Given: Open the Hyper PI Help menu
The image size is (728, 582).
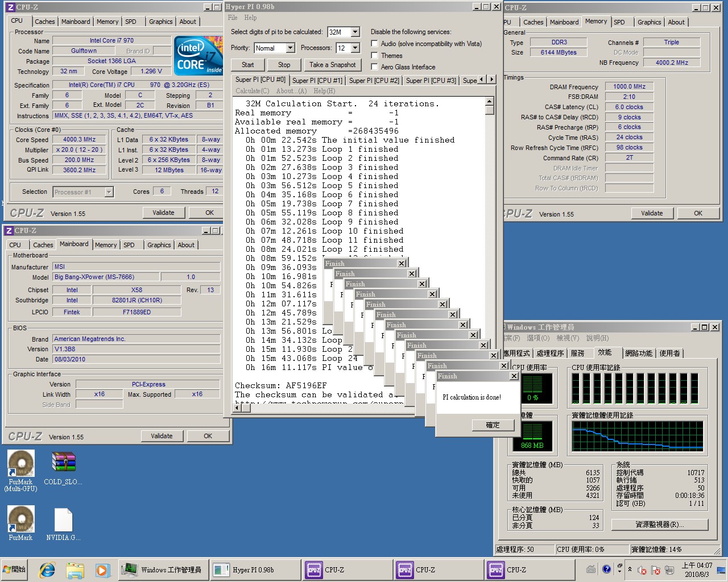Looking at the screenshot, I should click(250, 18).
